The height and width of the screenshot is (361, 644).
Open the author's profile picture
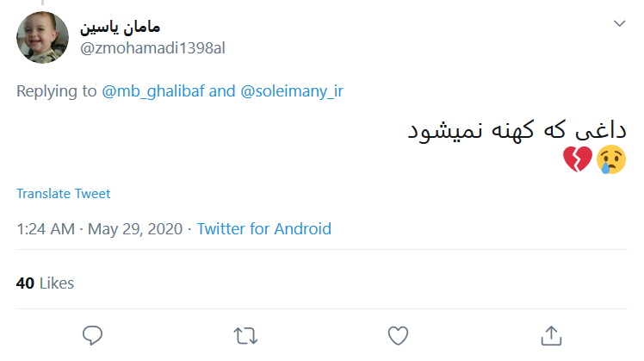click(42, 37)
